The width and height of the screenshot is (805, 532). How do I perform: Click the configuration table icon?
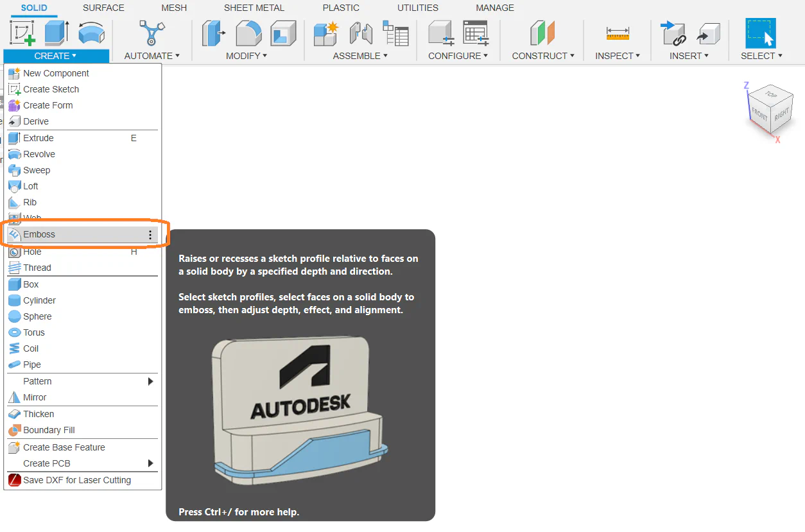[x=476, y=33]
